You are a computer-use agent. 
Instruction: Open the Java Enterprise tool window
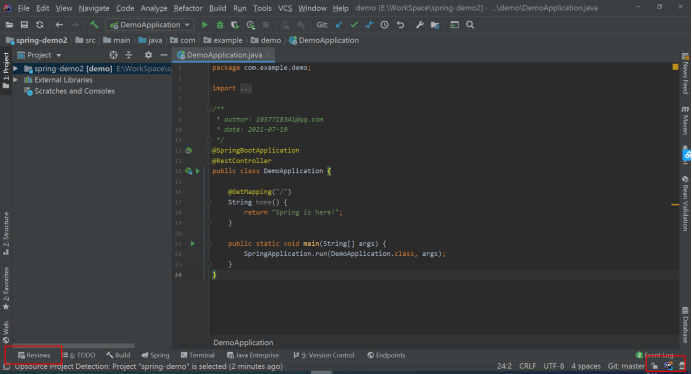[253, 355]
